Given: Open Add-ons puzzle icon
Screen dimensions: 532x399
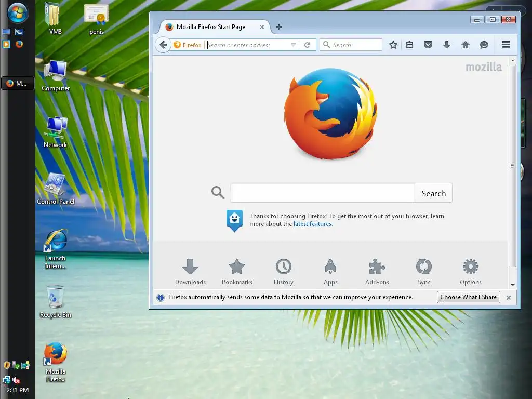Looking at the screenshot, I should (x=377, y=272).
